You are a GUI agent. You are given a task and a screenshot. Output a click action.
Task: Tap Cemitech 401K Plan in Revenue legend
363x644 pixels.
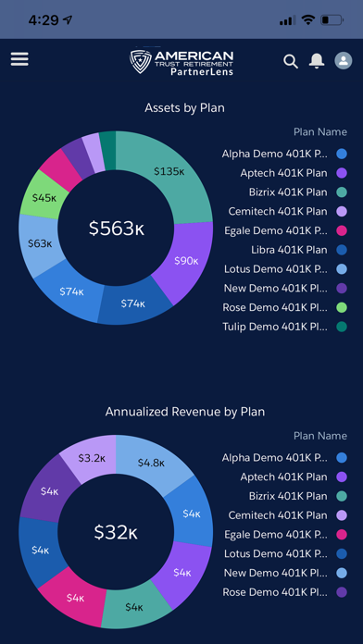[278, 515]
